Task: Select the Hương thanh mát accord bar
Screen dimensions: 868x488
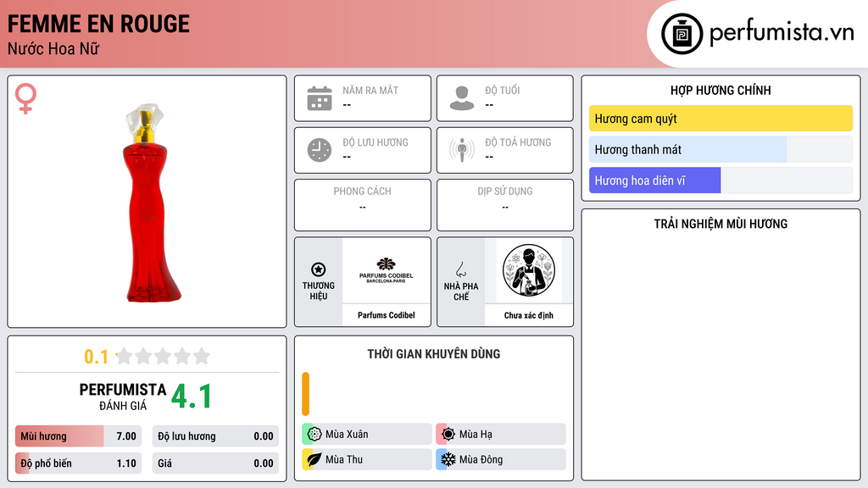Action: pyautogui.click(x=721, y=149)
